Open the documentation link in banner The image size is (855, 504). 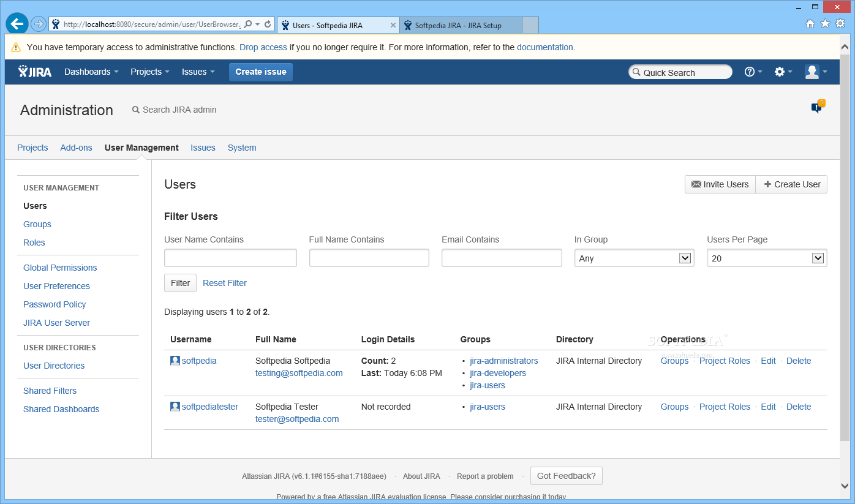(545, 47)
